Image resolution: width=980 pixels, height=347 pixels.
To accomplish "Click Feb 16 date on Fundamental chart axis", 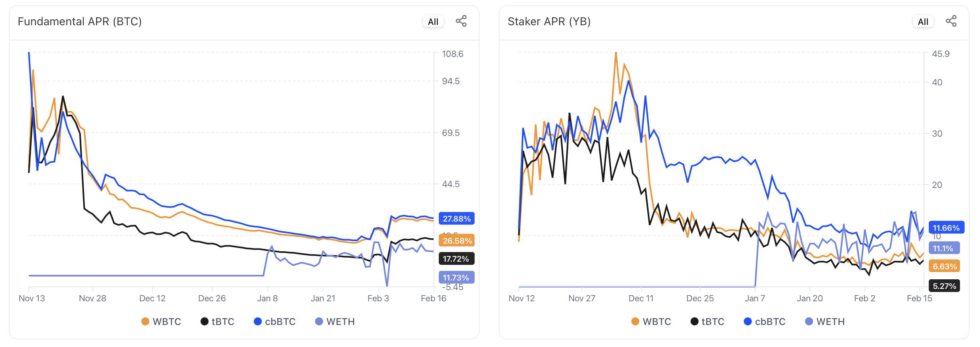I will point(434,299).
